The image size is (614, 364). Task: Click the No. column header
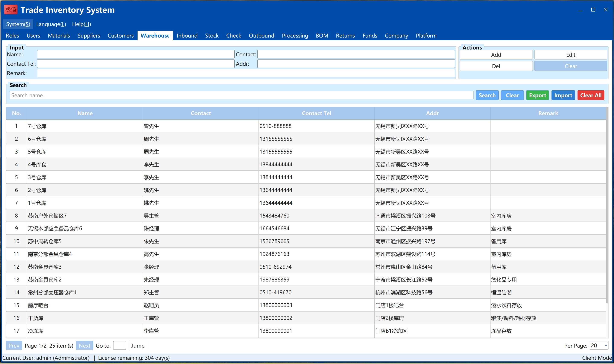pos(16,113)
